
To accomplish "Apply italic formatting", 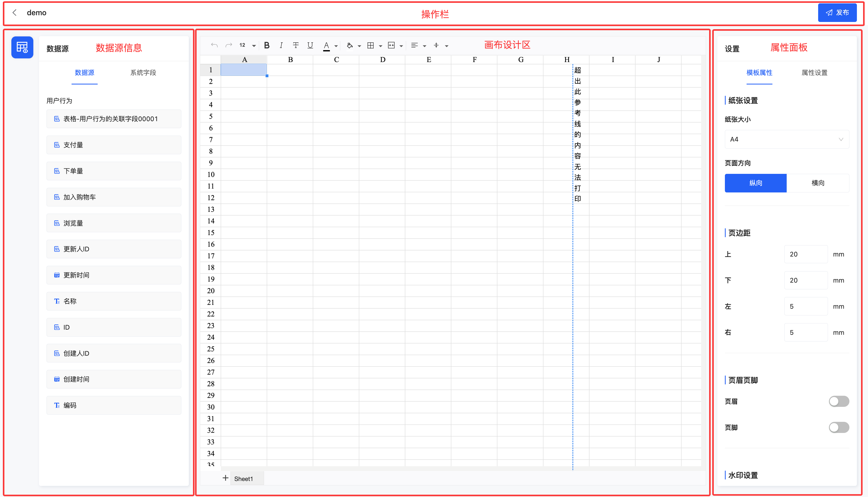I will 281,45.
